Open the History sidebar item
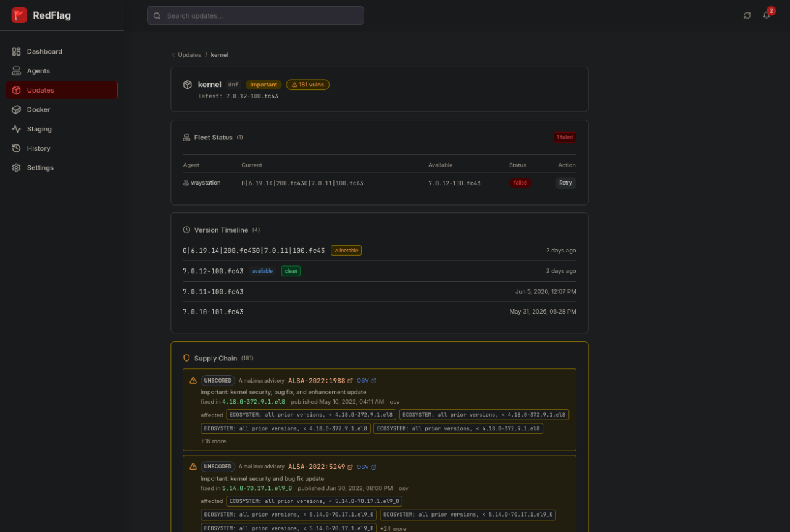Viewport: 790px width, 532px height. (x=62, y=148)
